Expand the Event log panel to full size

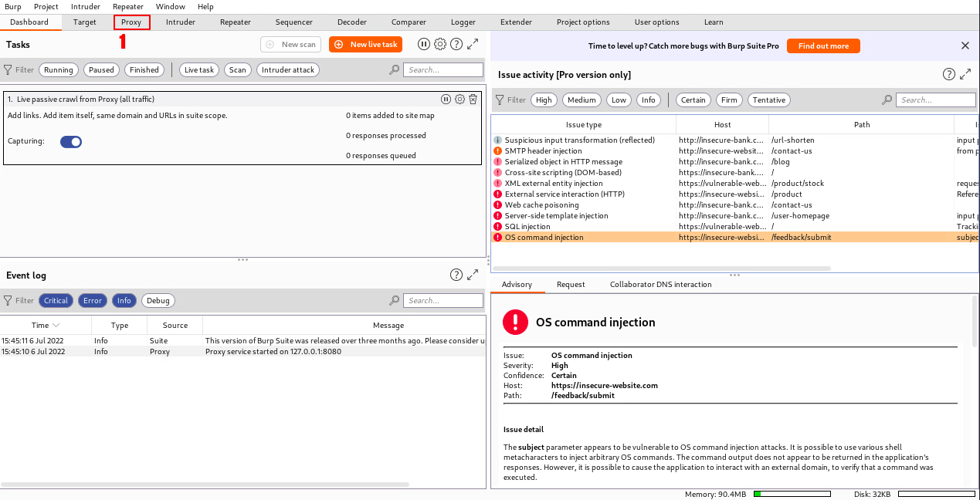tap(473, 275)
